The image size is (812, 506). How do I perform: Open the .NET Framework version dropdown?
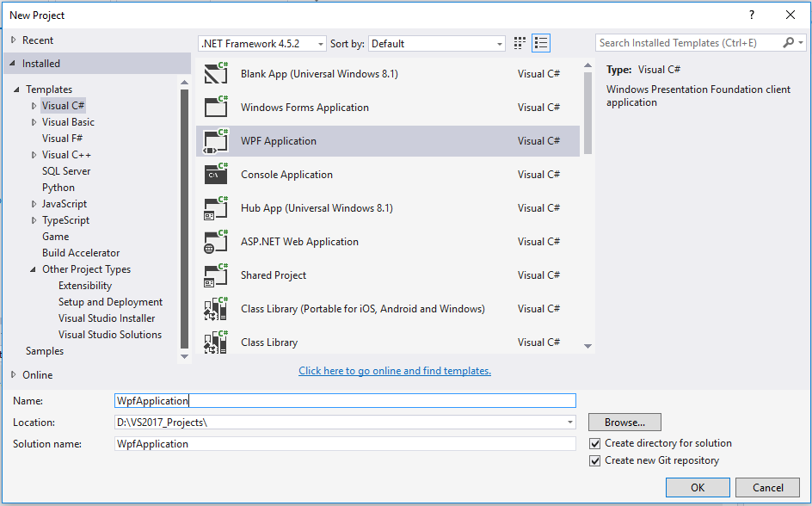point(262,43)
